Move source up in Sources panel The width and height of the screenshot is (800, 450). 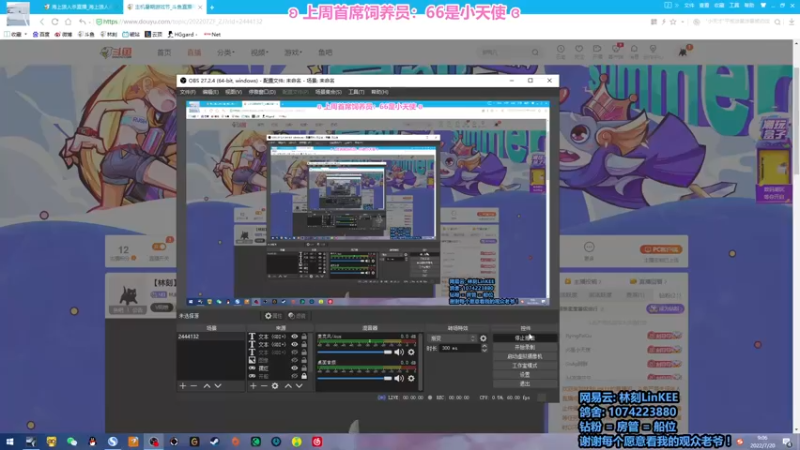tap(288, 386)
